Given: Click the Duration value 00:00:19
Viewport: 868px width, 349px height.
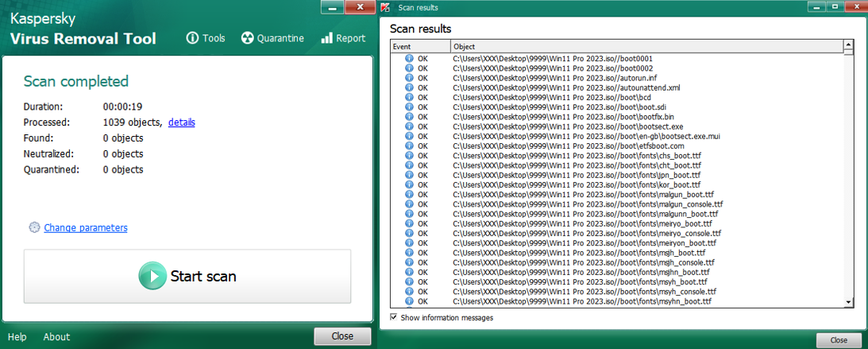Looking at the screenshot, I should click(123, 107).
